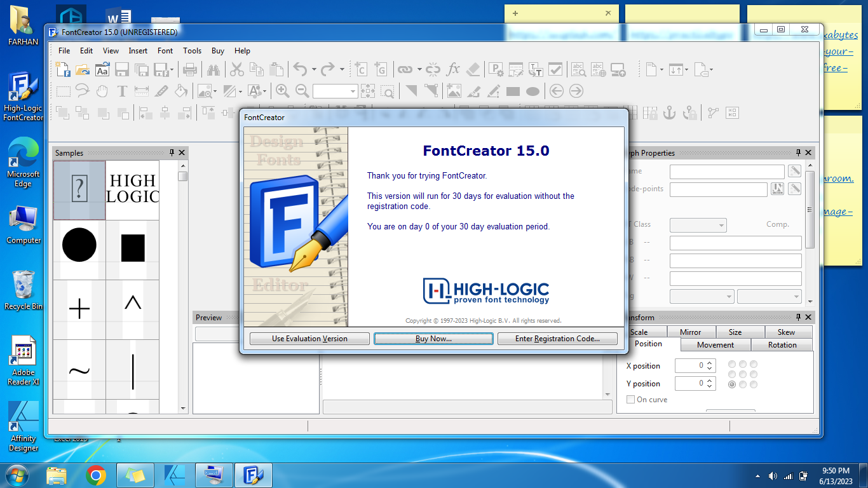Select the rectangle selection tool icon
Image resolution: width=868 pixels, height=488 pixels.
[x=63, y=91]
